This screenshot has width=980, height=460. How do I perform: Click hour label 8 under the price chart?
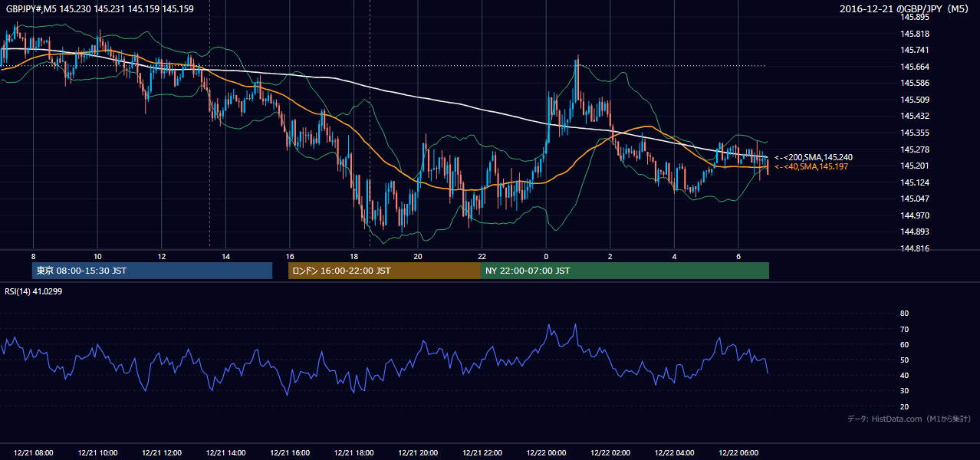pos(33,257)
